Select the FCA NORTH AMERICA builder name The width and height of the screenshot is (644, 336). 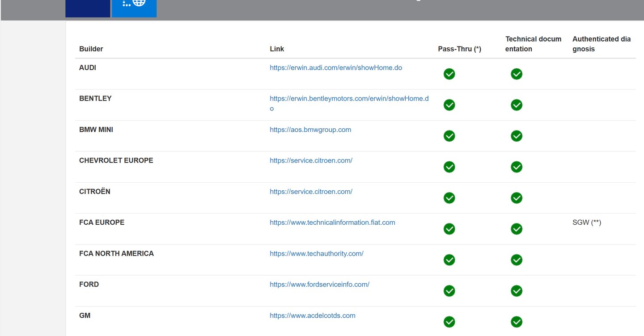116,253
